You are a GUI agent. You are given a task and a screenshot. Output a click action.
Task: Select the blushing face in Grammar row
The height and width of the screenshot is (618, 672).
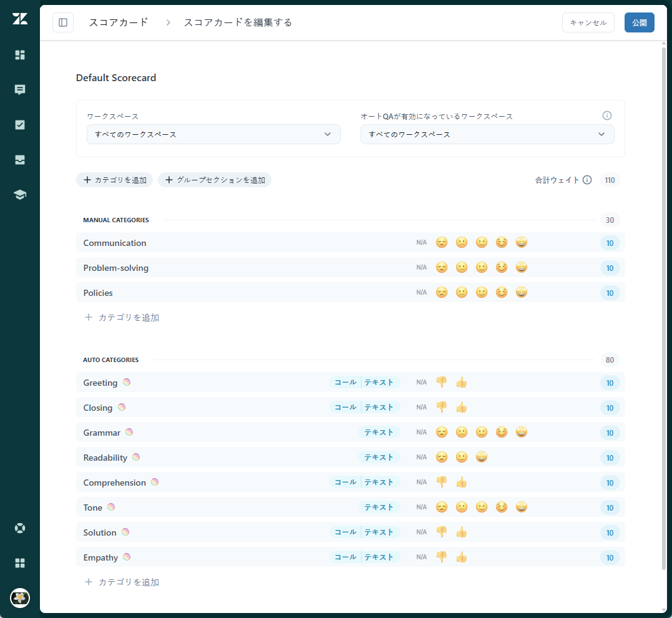click(502, 433)
